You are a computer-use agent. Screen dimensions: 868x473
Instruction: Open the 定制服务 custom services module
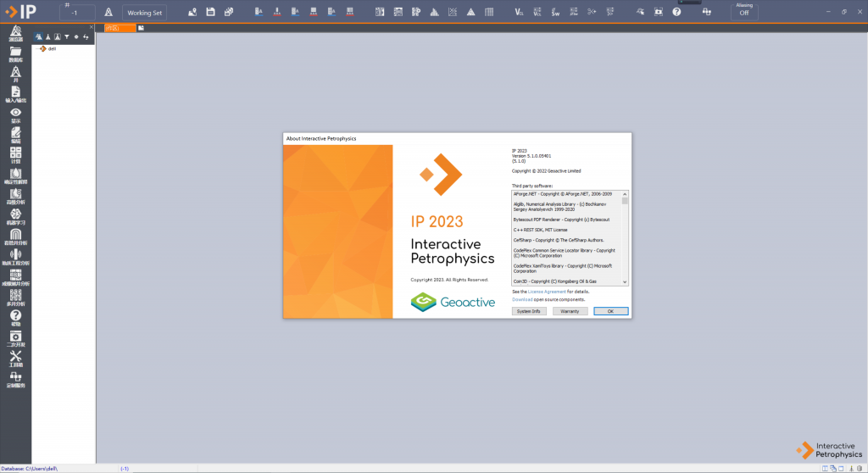pyautogui.click(x=15, y=380)
